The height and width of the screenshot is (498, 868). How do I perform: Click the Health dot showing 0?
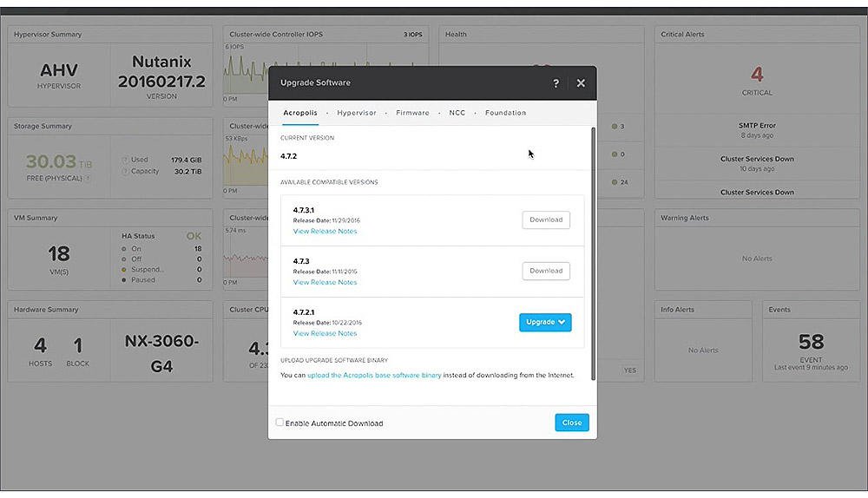(615, 154)
